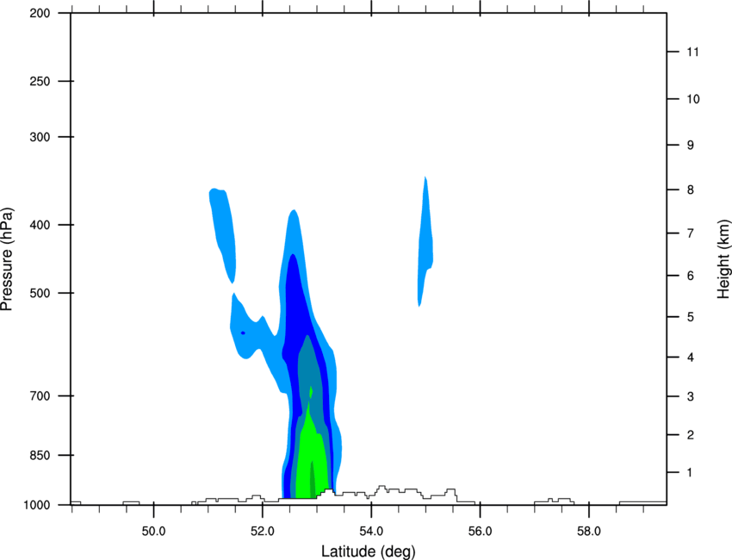The width and height of the screenshot is (732, 560).
Task: Click the 58.0 latitude tick label
Action: (x=589, y=532)
